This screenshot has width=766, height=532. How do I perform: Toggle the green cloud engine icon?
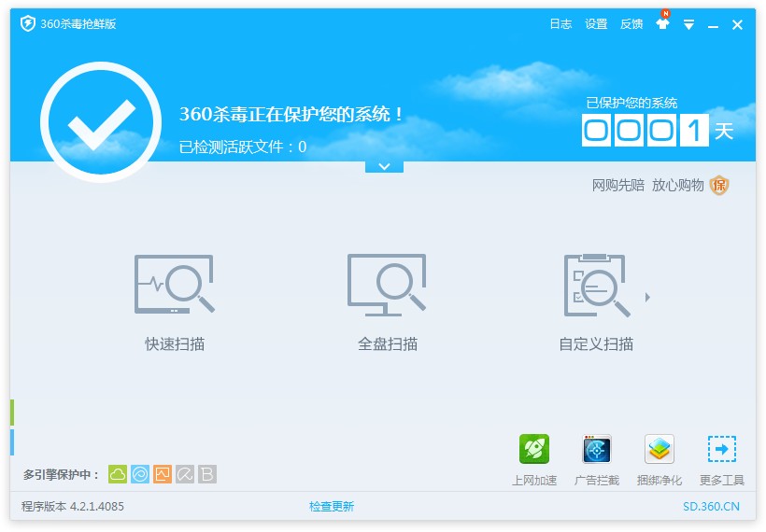[x=118, y=475]
